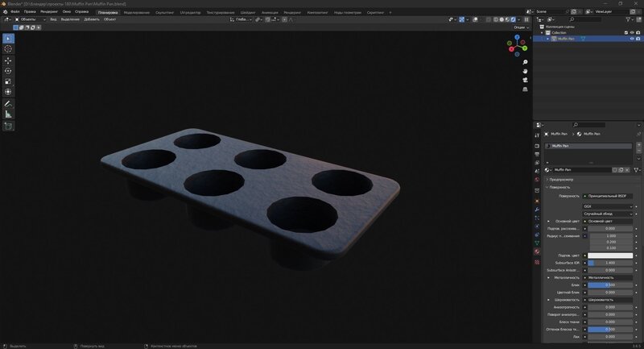Activate the 3D Cursor tool
This screenshot has height=349, width=644.
point(8,49)
